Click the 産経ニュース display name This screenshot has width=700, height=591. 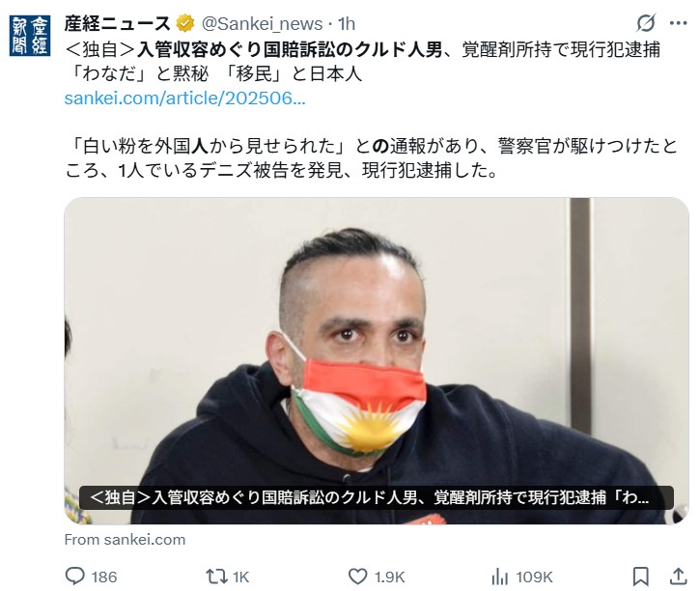(117, 23)
